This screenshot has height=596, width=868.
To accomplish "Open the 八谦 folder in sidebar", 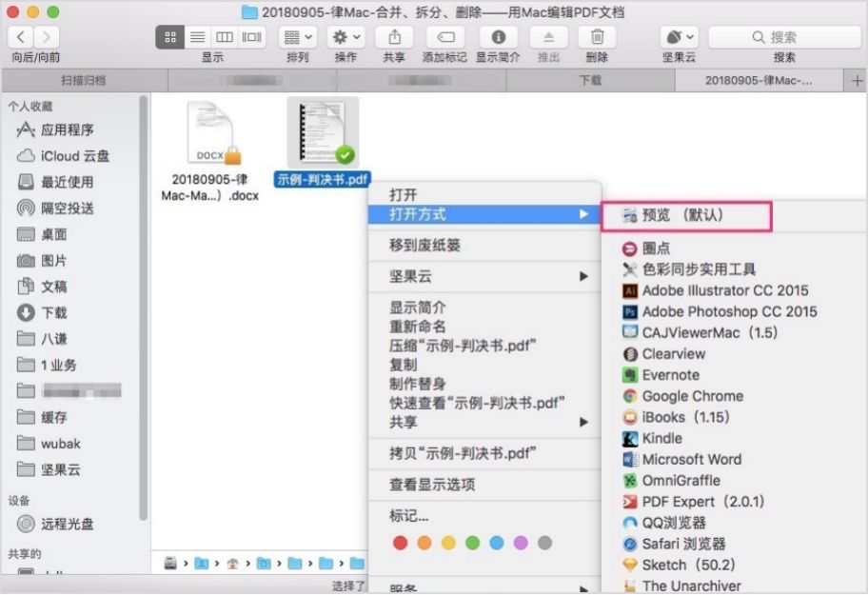I will point(43,338).
